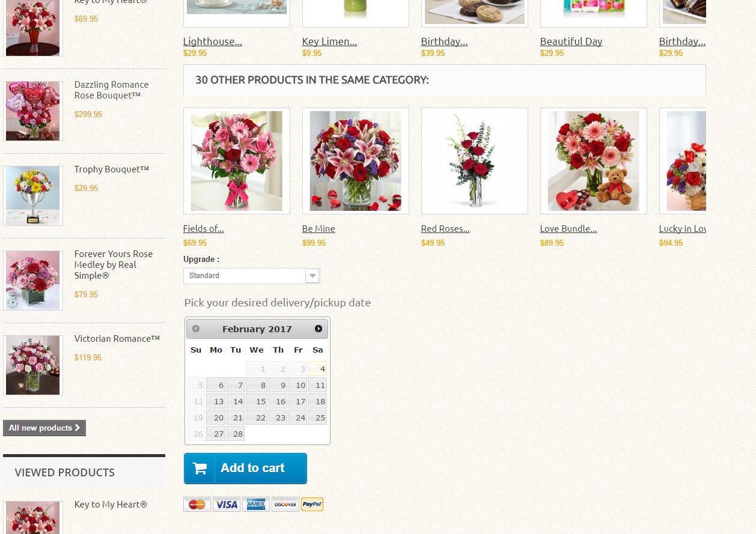This screenshot has height=534, width=756.
Task: Open the Be Mine product thumbnail
Action: 356,161
